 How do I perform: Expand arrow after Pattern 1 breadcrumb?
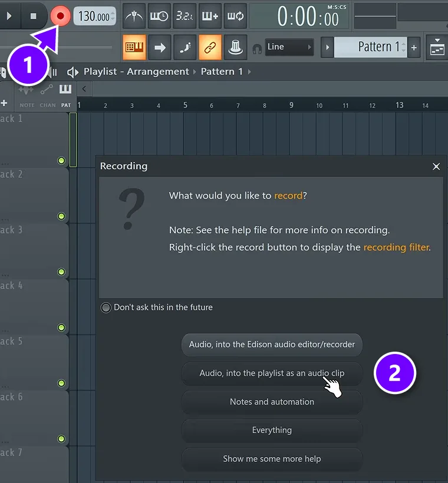pyautogui.click(x=249, y=72)
